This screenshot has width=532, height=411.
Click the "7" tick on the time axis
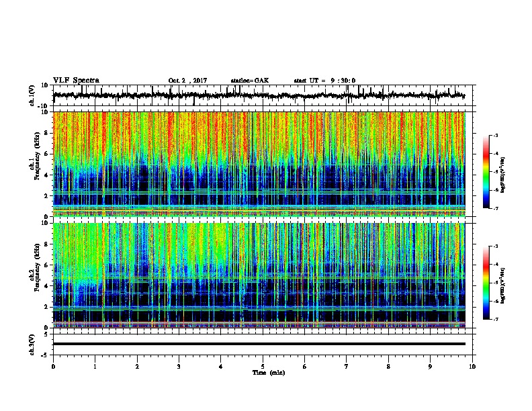tap(347, 367)
